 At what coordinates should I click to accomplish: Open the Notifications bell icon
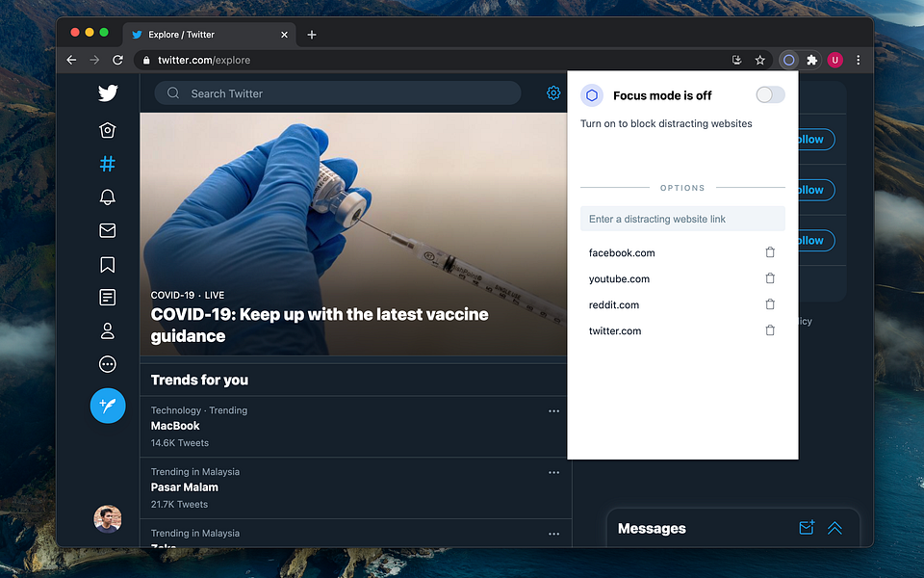[x=107, y=197]
